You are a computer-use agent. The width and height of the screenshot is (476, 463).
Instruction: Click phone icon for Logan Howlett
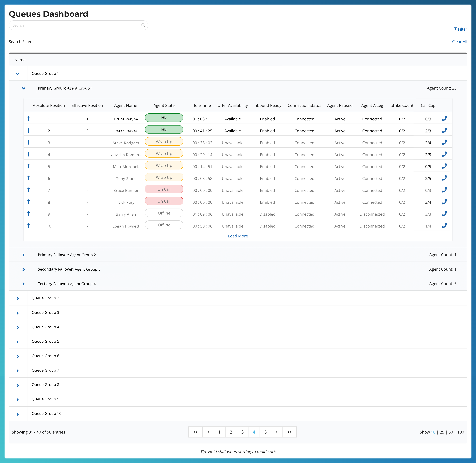[444, 226]
